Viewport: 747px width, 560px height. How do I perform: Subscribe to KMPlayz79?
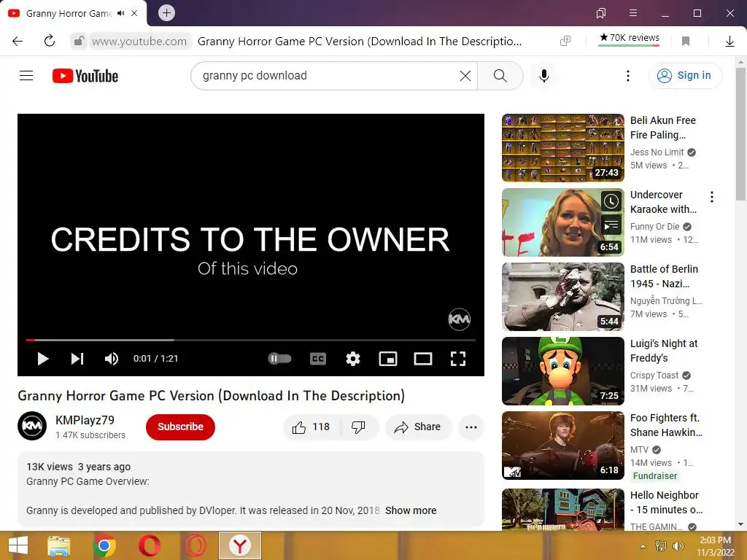pos(181,427)
